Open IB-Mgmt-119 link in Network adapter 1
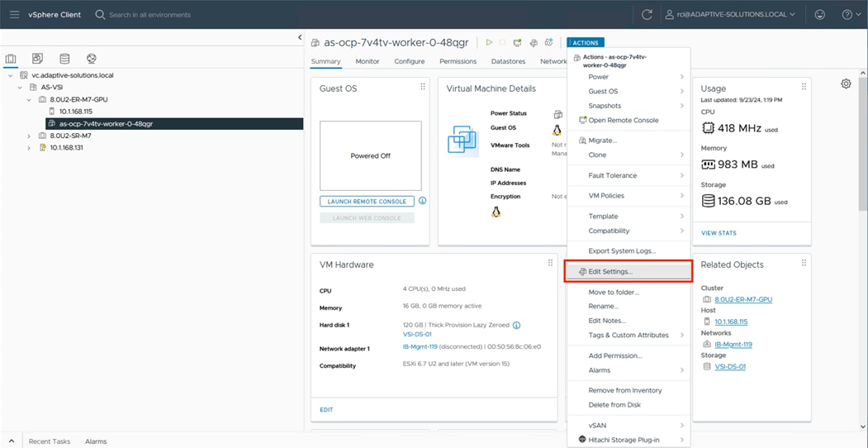The image size is (868, 448). pyautogui.click(x=420, y=346)
